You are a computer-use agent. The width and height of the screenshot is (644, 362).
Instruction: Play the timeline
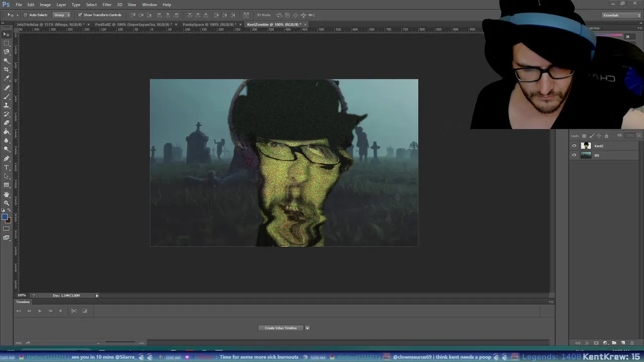(40, 311)
